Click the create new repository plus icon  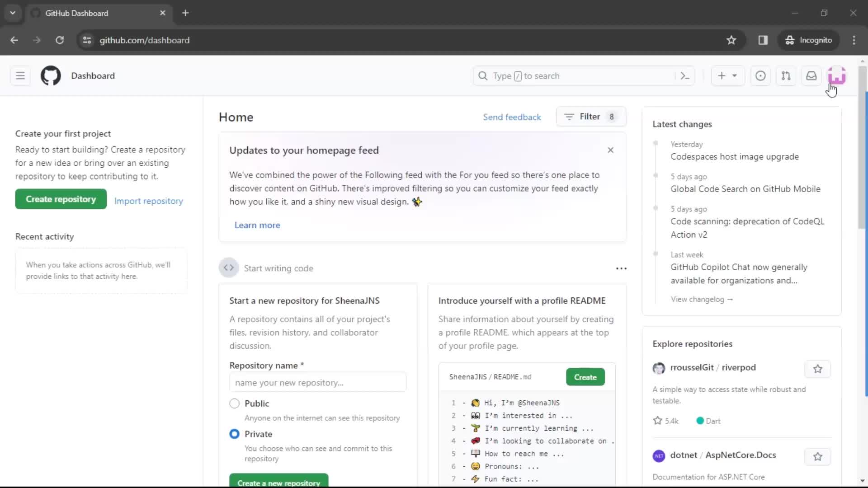click(722, 75)
